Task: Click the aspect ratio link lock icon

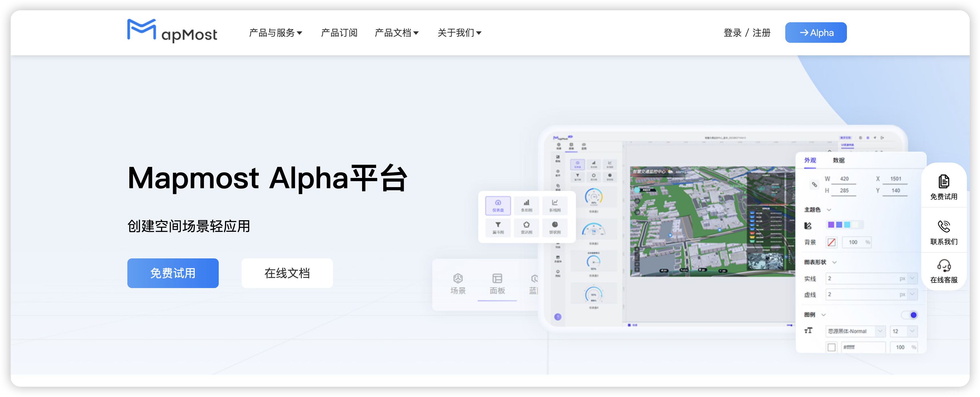Action: point(814,185)
